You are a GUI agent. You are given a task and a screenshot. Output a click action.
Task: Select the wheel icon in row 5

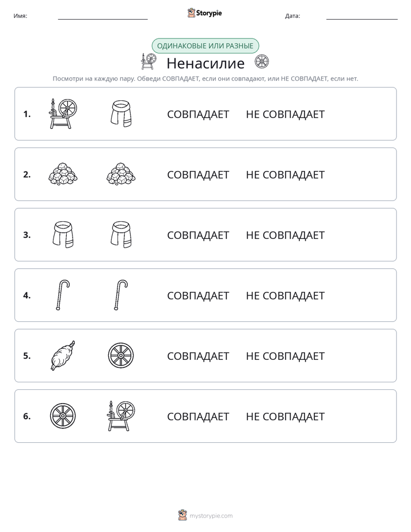click(121, 355)
